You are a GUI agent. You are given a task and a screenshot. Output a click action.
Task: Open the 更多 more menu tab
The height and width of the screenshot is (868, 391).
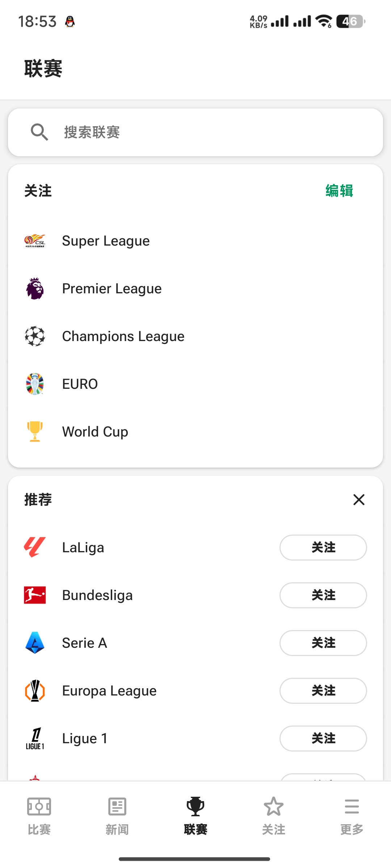pos(352,816)
